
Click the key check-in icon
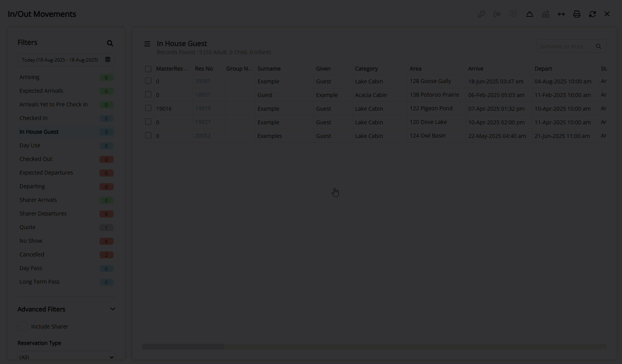pyautogui.click(x=482, y=14)
